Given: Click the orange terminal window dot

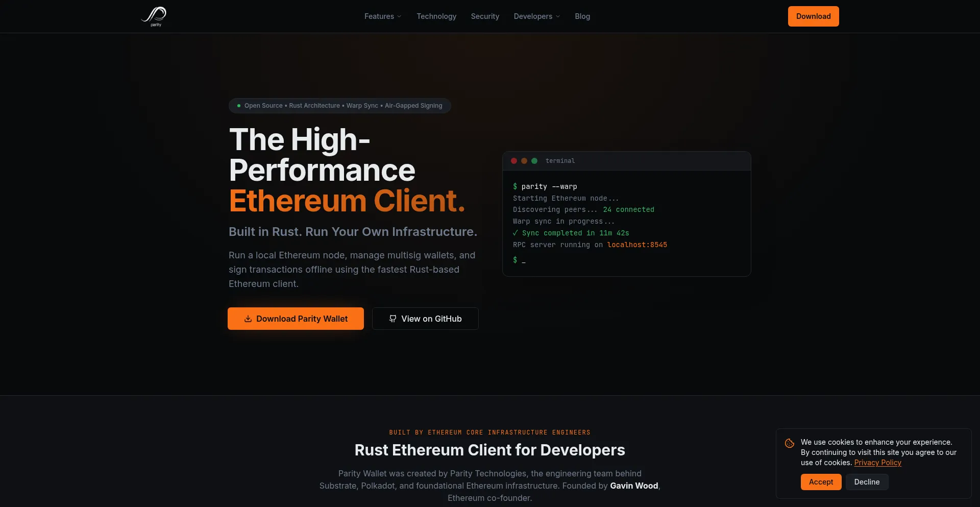Looking at the screenshot, I should [x=524, y=161].
